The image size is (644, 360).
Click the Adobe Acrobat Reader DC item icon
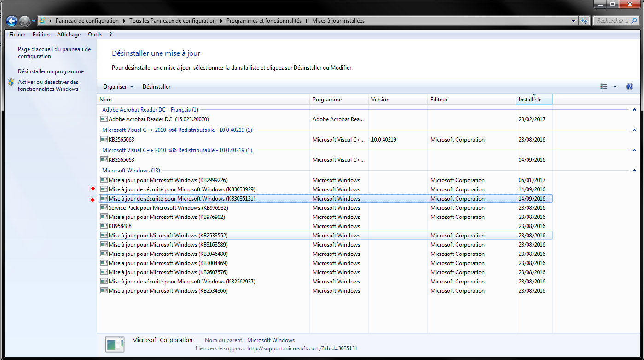104,119
